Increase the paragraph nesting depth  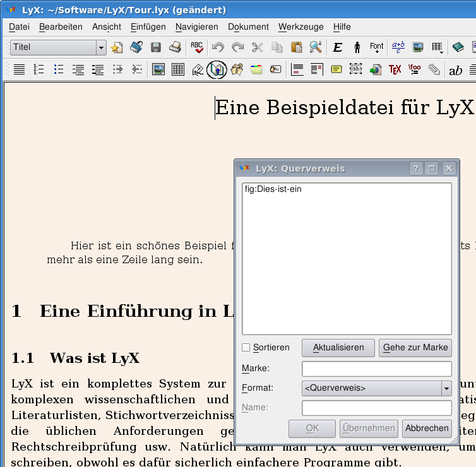coord(117,69)
